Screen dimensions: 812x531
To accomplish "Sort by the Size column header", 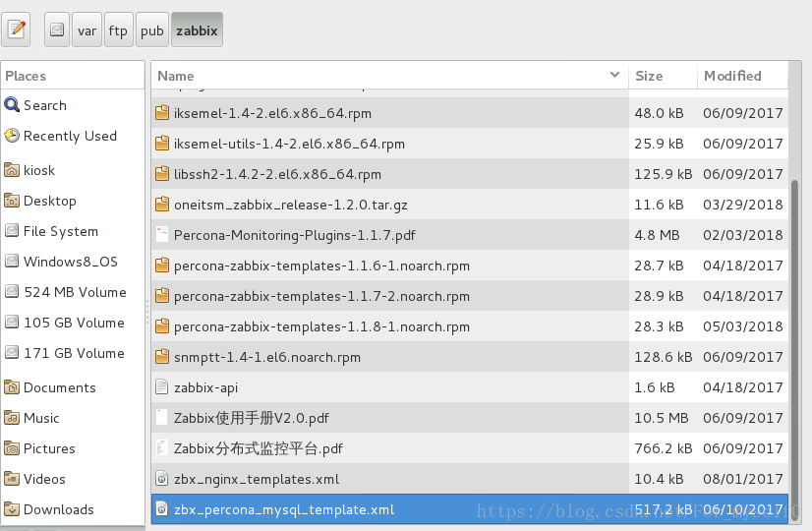I will pyautogui.click(x=663, y=76).
